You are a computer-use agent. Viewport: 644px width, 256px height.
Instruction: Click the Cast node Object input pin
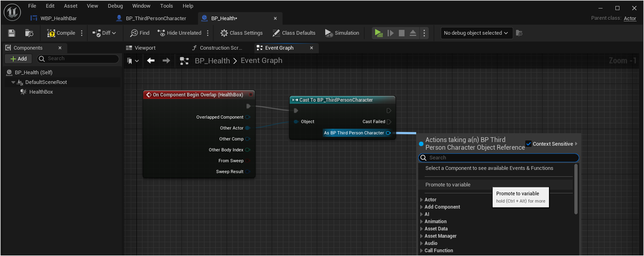tap(296, 121)
